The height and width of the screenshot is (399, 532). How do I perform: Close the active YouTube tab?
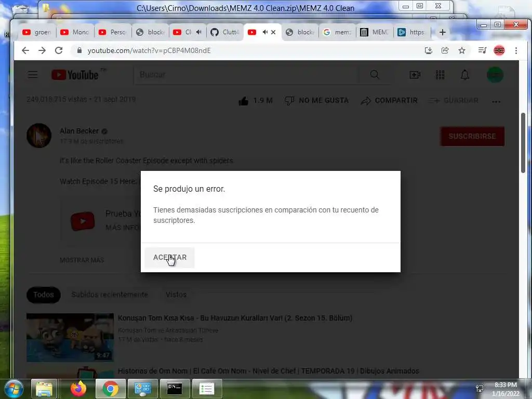[273, 32]
